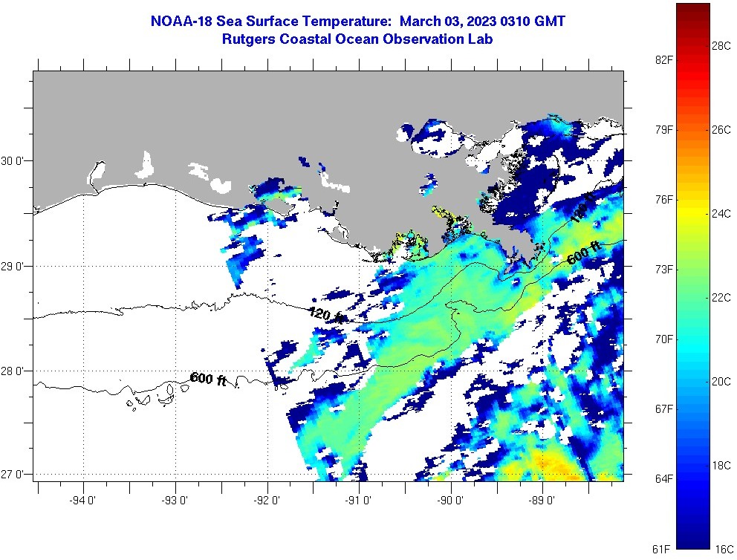Click the 24C temperature label

(x=721, y=214)
